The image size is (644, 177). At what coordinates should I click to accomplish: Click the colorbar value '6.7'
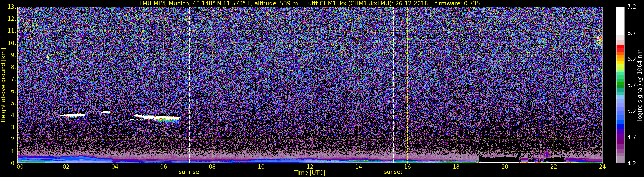632,33
